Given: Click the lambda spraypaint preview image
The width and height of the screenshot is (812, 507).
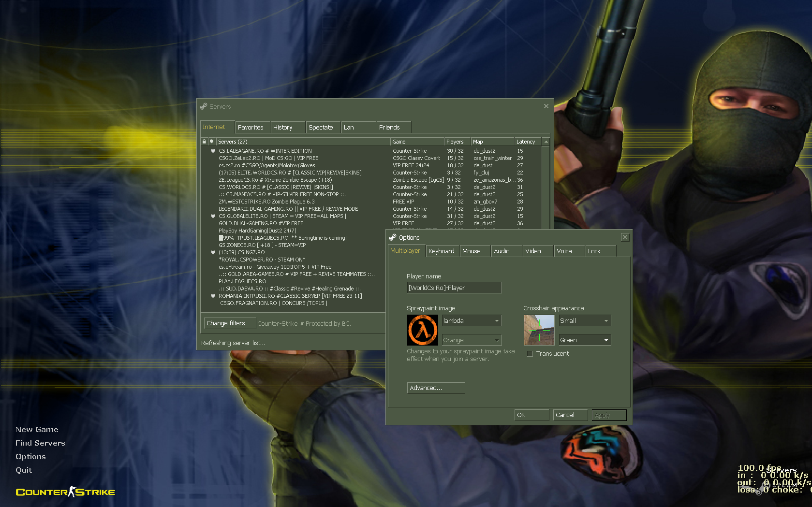Looking at the screenshot, I should coord(422,330).
